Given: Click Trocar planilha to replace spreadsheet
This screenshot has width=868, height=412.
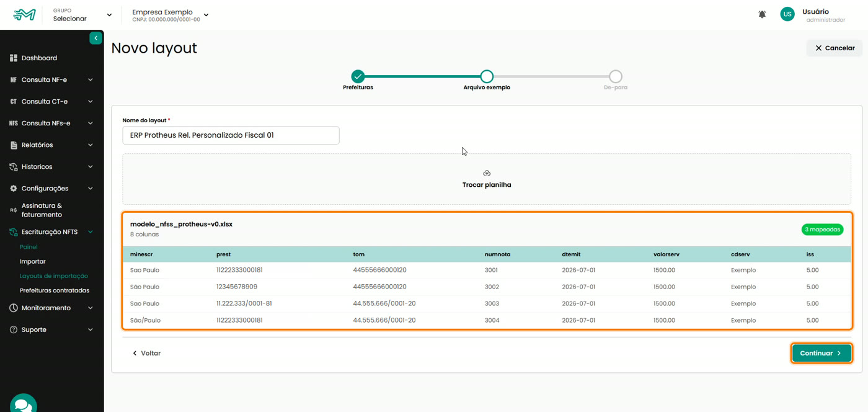Looking at the screenshot, I should click(487, 185).
